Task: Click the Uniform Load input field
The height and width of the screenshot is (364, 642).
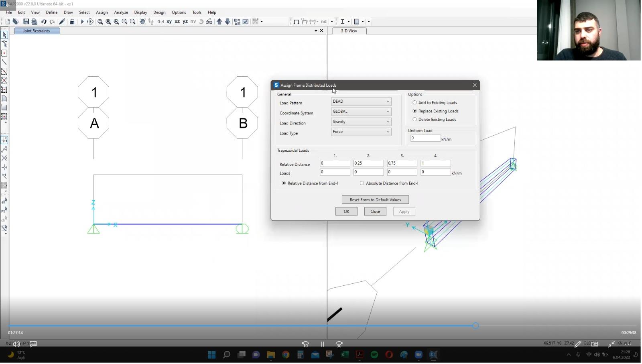Action: (425, 138)
